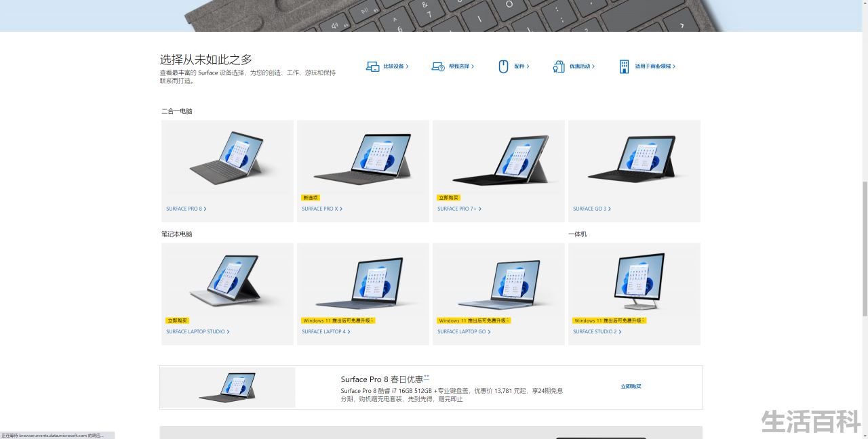Open the SURFACE LAPTOP 4 link
868x439 pixels.
click(x=326, y=332)
